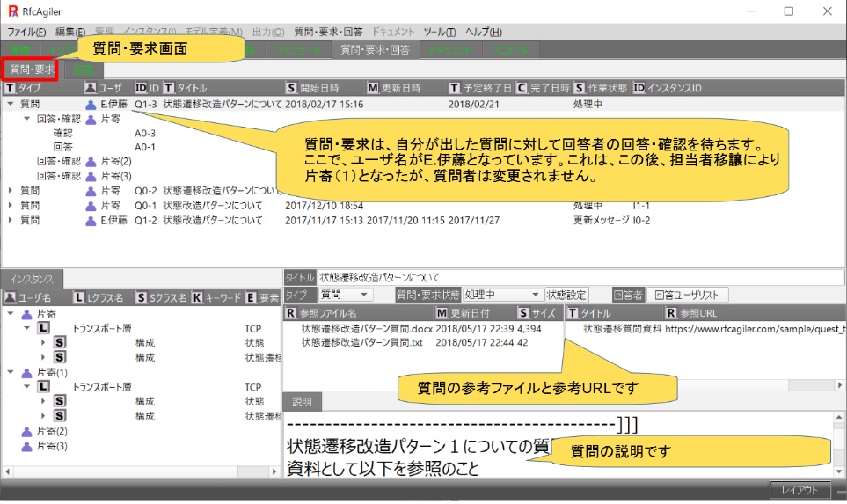This screenshot has height=504, width=847.
Task: Click the S icon of Sクラス名 column header
Action: pos(141,297)
